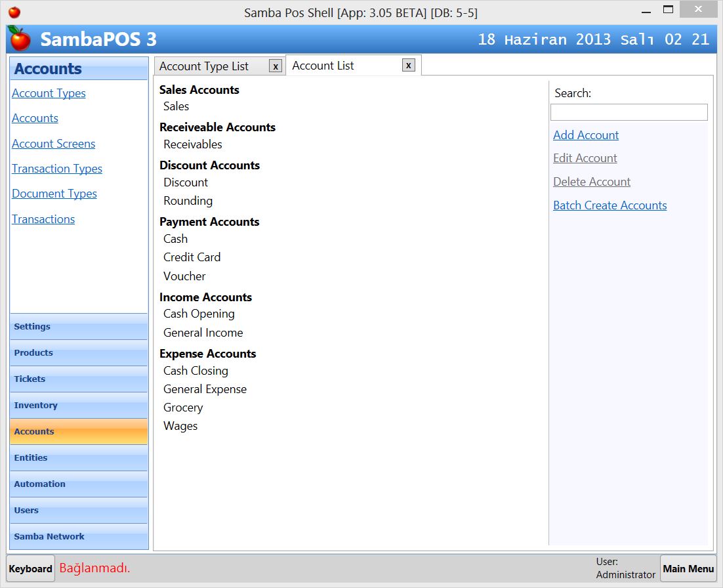This screenshot has height=588, width=723.
Task: Open the Settings section
Action: (x=79, y=326)
